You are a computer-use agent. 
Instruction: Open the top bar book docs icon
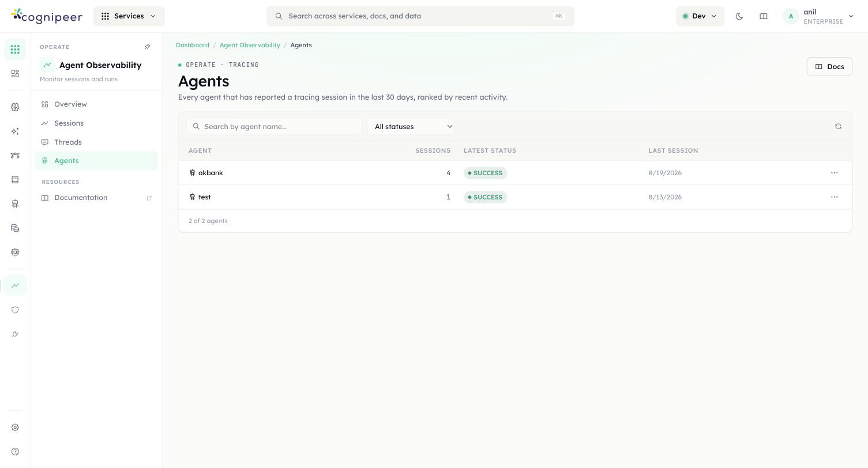point(764,16)
